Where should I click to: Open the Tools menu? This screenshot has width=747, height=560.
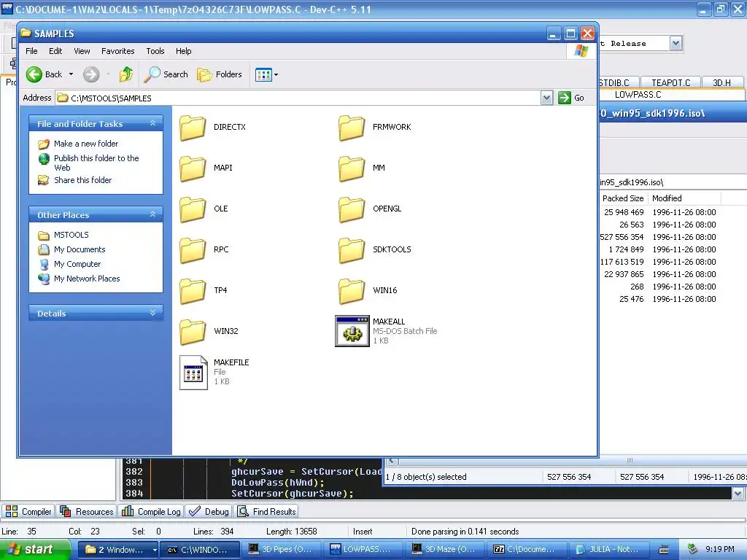155,51
